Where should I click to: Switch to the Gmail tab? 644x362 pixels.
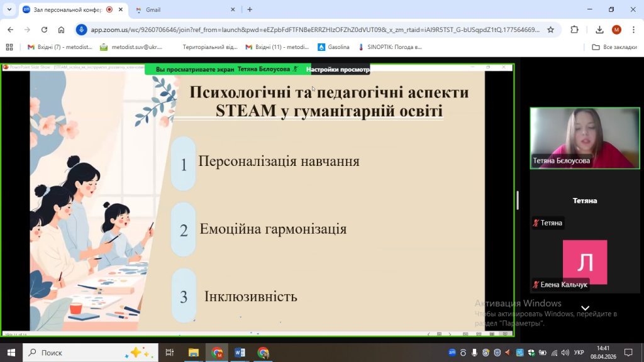coord(182,9)
